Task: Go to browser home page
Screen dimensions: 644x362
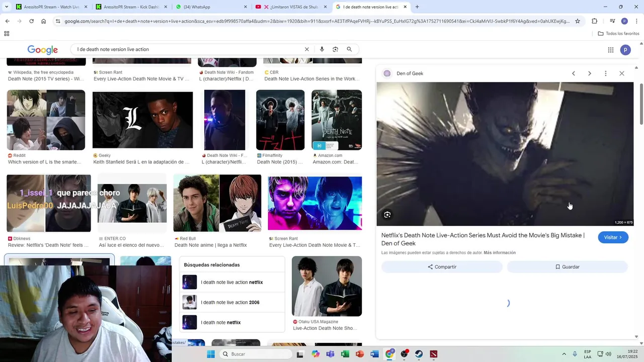Action: [x=43, y=21]
